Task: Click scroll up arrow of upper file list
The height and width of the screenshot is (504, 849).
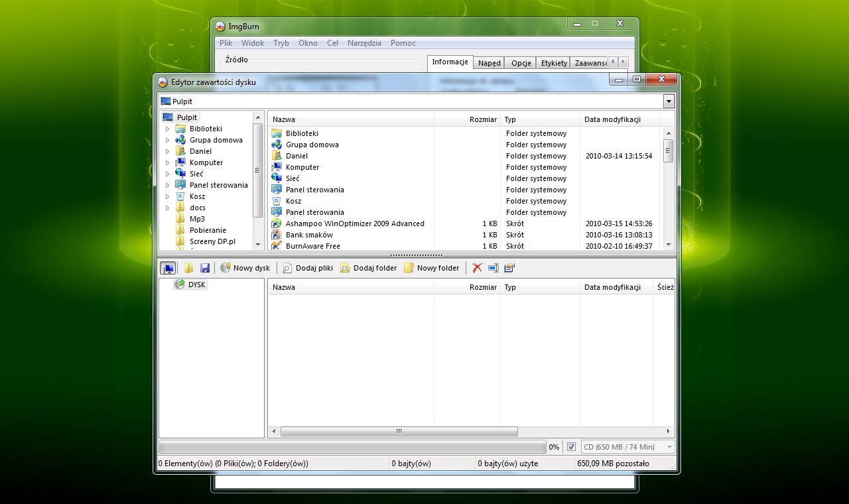Action: [x=669, y=133]
